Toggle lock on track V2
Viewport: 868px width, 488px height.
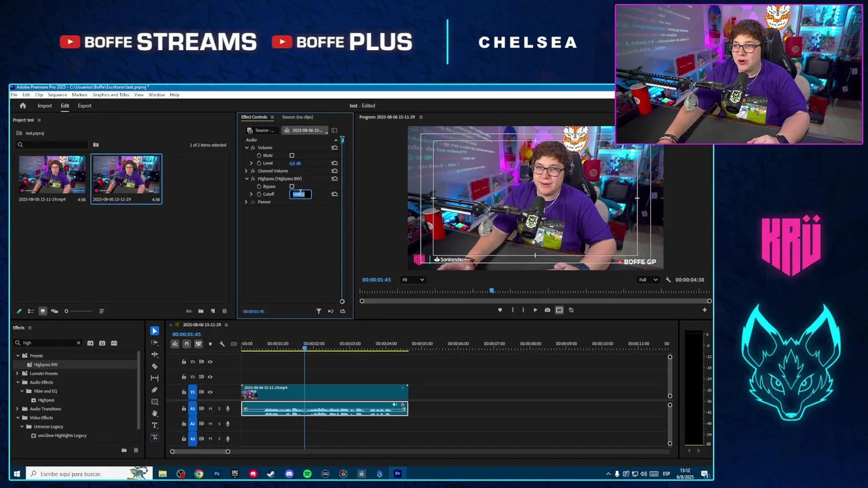click(x=183, y=377)
